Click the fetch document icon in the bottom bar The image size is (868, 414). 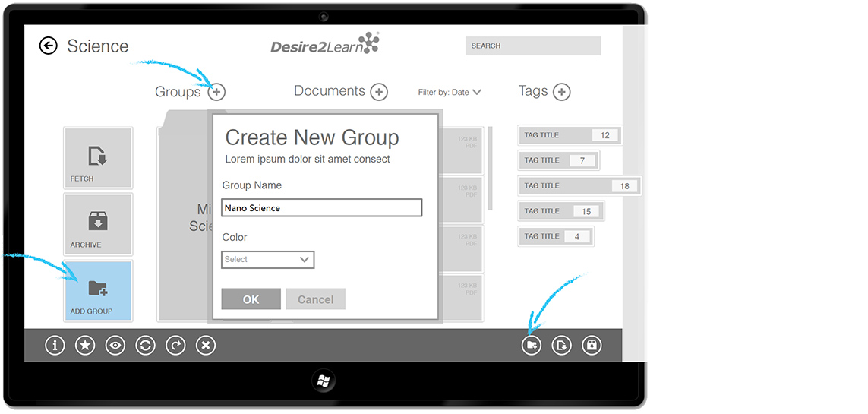pyautogui.click(x=561, y=346)
